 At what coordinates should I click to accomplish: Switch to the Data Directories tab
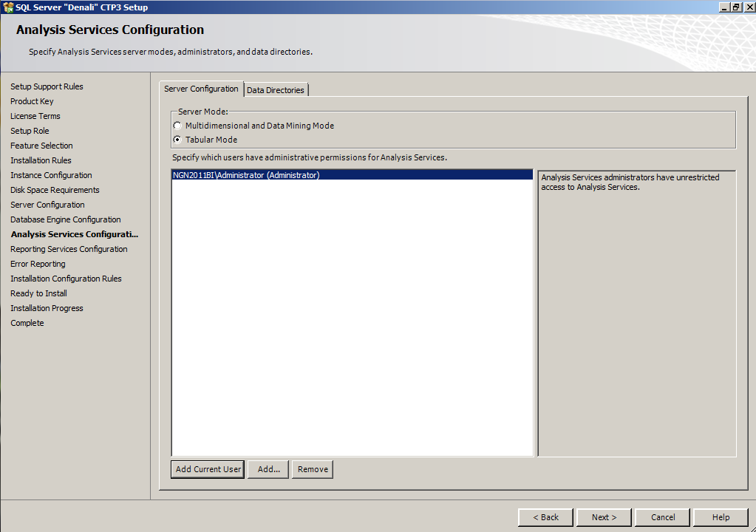[x=276, y=89]
